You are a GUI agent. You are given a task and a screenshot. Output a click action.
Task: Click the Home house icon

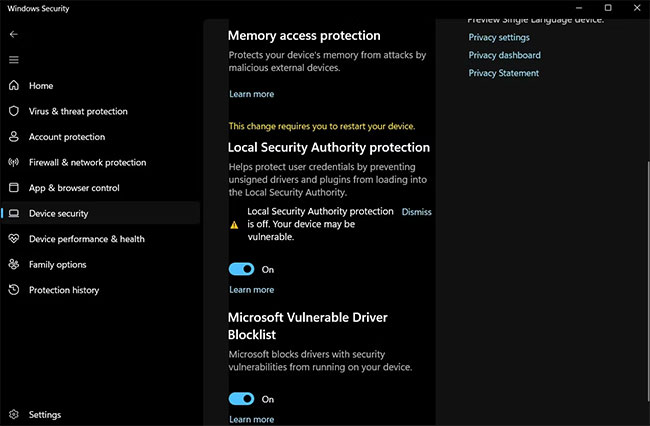click(x=14, y=86)
